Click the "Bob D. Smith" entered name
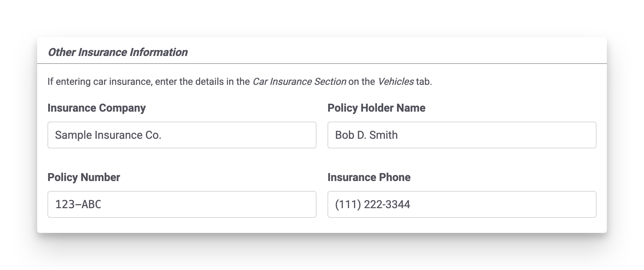 366,135
